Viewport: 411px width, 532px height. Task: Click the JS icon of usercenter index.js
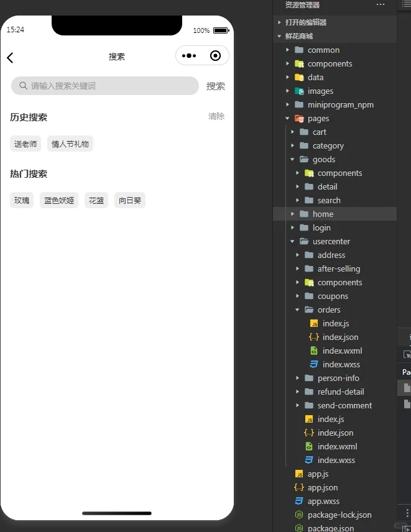(309, 419)
